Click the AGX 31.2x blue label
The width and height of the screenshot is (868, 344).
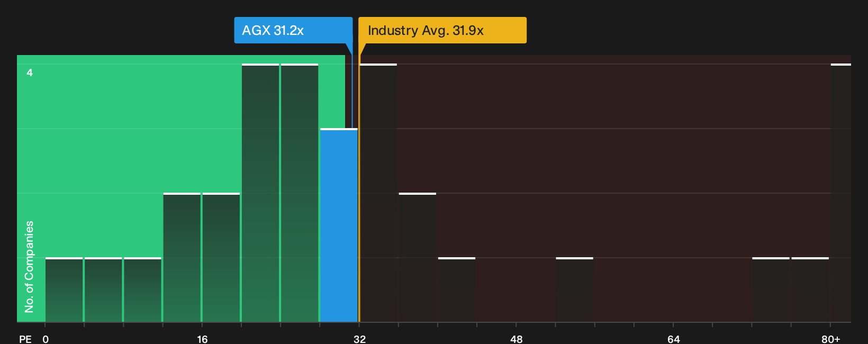[x=293, y=30]
